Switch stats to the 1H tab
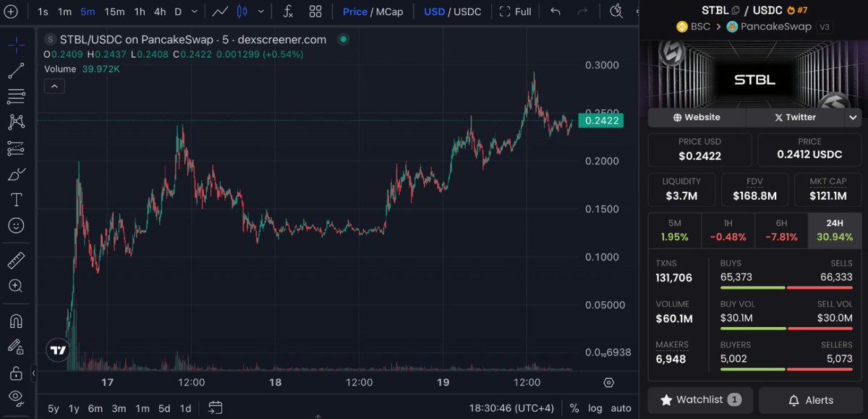The width and height of the screenshot is (868, 419). click(728, 230)
